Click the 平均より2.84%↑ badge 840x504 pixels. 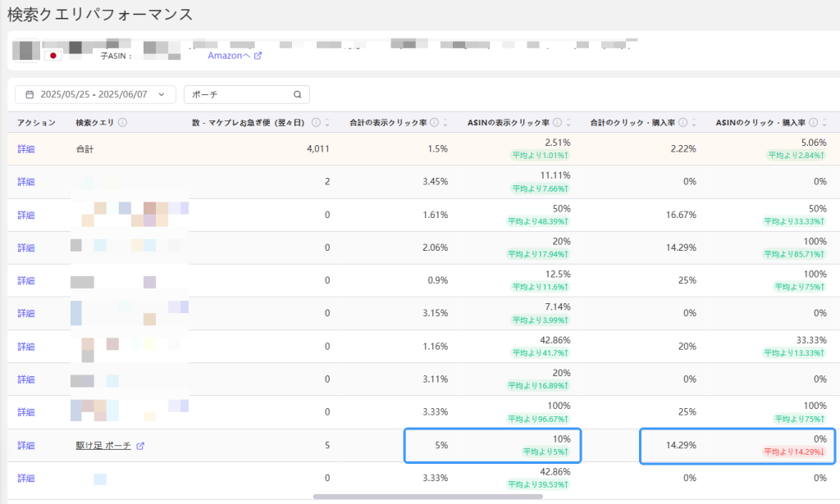coord(796,155)
